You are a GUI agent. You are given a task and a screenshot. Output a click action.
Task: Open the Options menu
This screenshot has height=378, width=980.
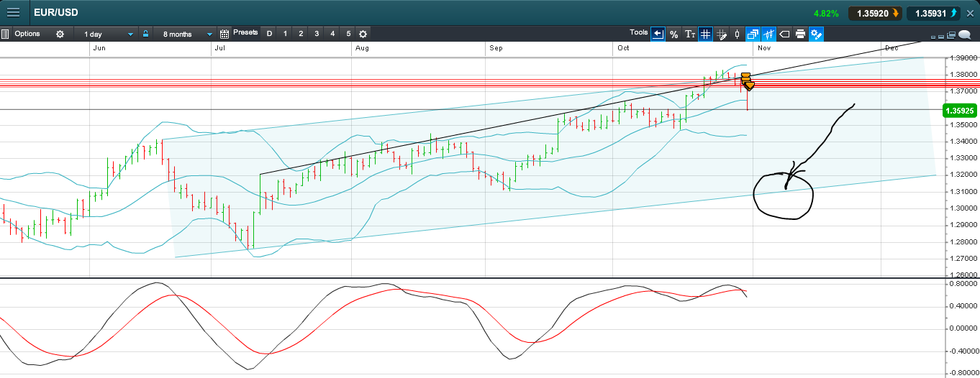click(x=27, y=34)
